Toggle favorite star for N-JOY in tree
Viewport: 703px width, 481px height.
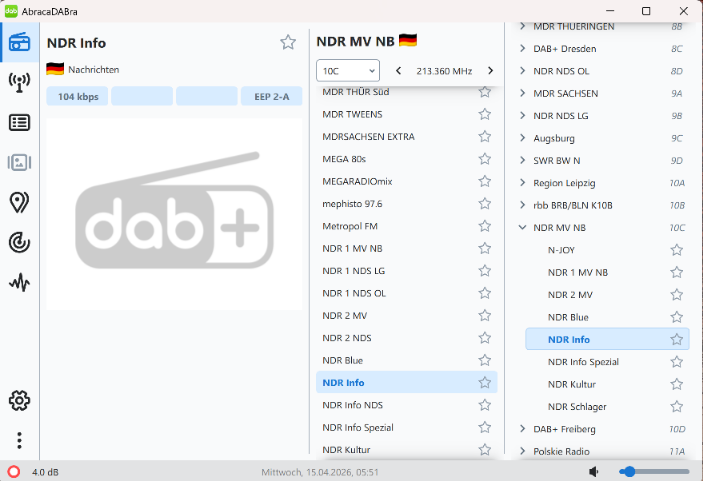pyautogui.click(x=676, y=250)
